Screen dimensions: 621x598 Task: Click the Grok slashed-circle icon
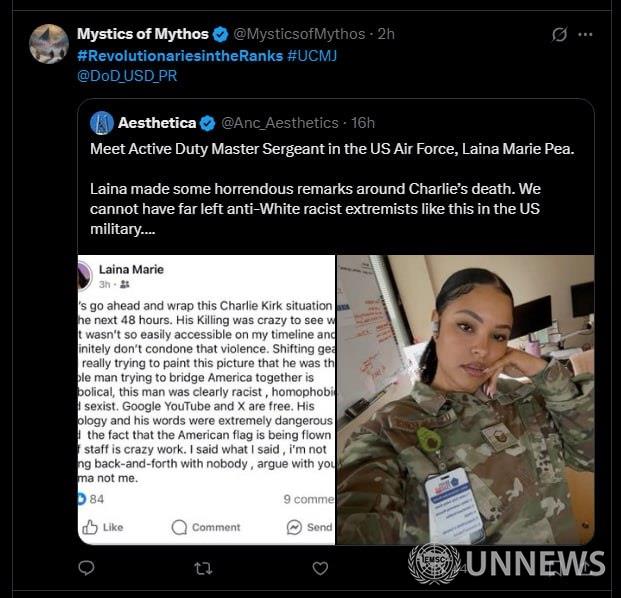[559, 34]
